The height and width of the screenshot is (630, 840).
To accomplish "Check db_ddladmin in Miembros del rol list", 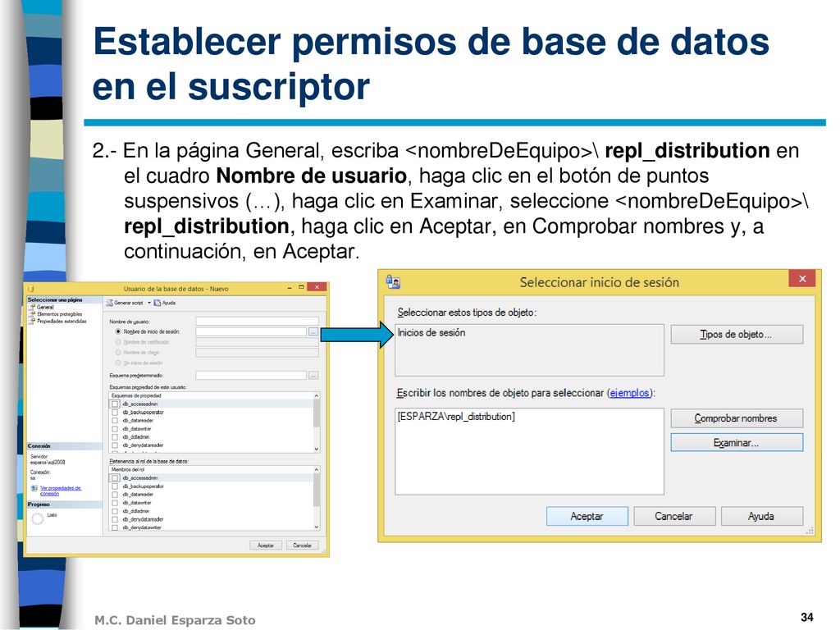I will pyautogui.click(x=115, y=511).
